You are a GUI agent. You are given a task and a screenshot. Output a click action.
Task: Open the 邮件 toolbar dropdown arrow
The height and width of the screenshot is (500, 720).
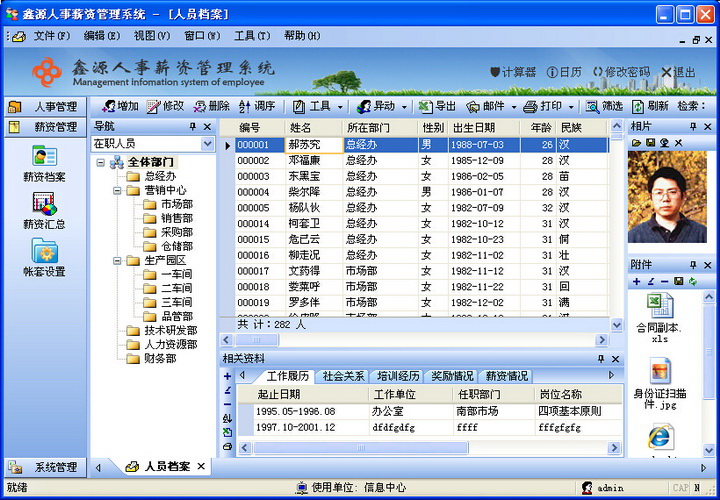[x=514, y=107]
